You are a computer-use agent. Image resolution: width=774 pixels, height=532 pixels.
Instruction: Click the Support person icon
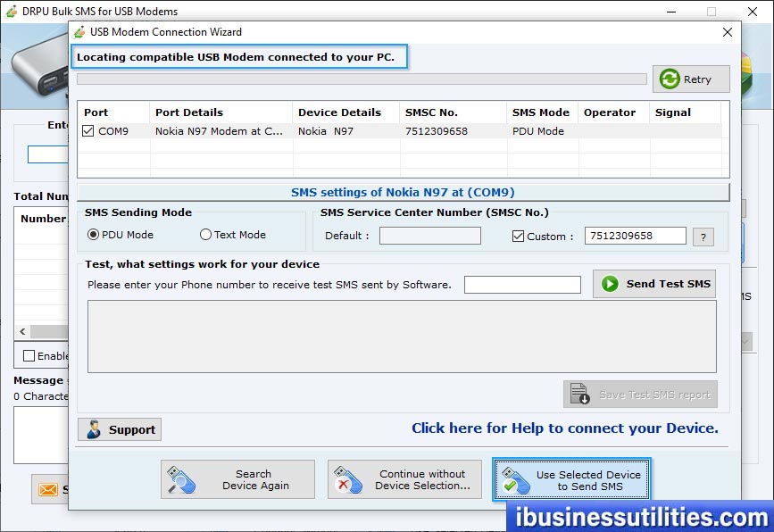tap(94, 429)
